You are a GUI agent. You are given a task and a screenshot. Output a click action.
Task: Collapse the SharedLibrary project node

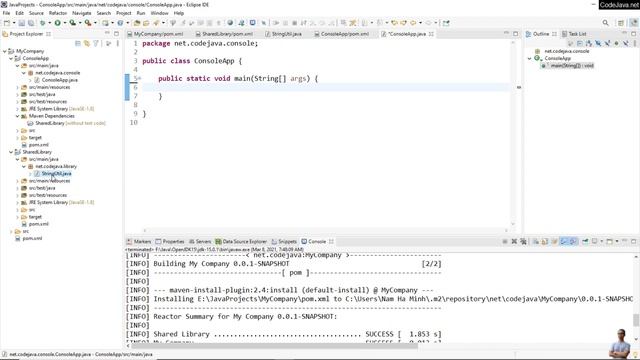tap(11, 152)
